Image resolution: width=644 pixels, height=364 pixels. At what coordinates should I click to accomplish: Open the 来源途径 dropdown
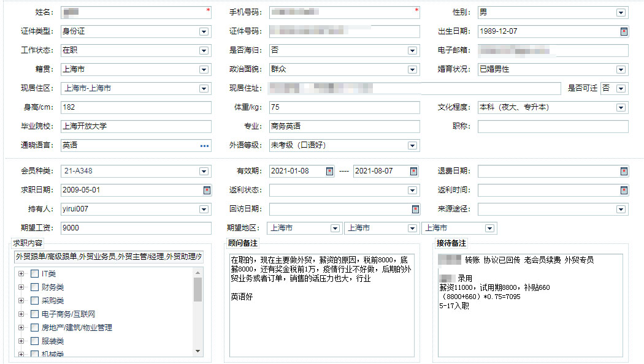pyautogui.click(x=621, y=210)
